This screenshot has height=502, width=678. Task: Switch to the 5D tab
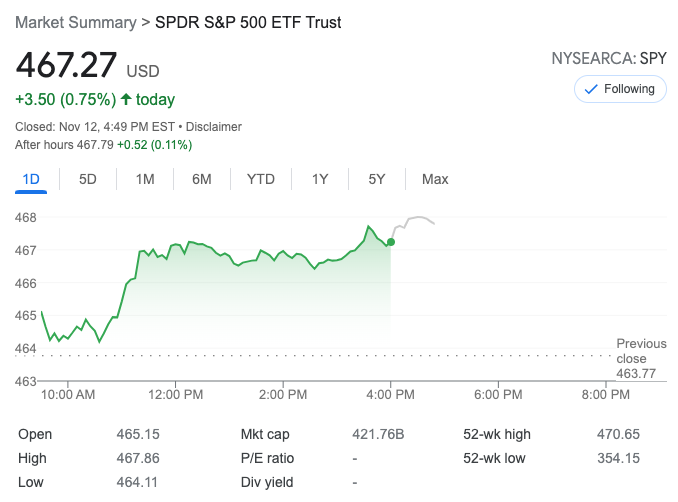point(88,179)
